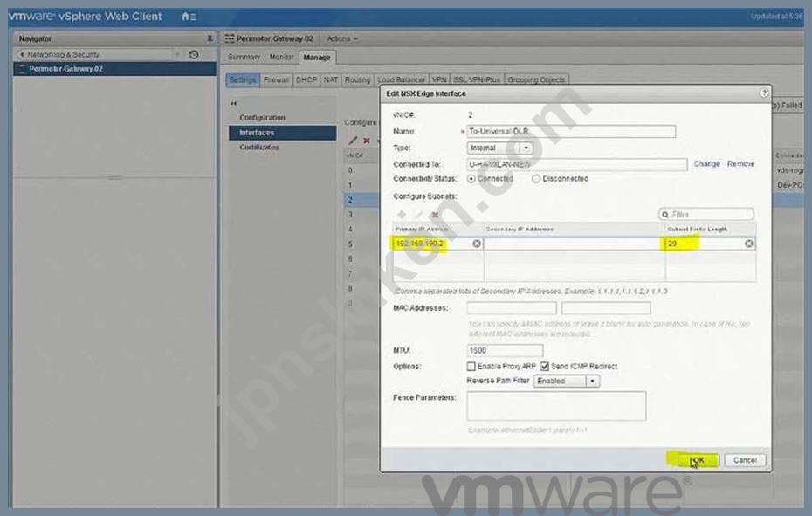
Task: Open the NAT sub-tab
Action: click(330, 79)
